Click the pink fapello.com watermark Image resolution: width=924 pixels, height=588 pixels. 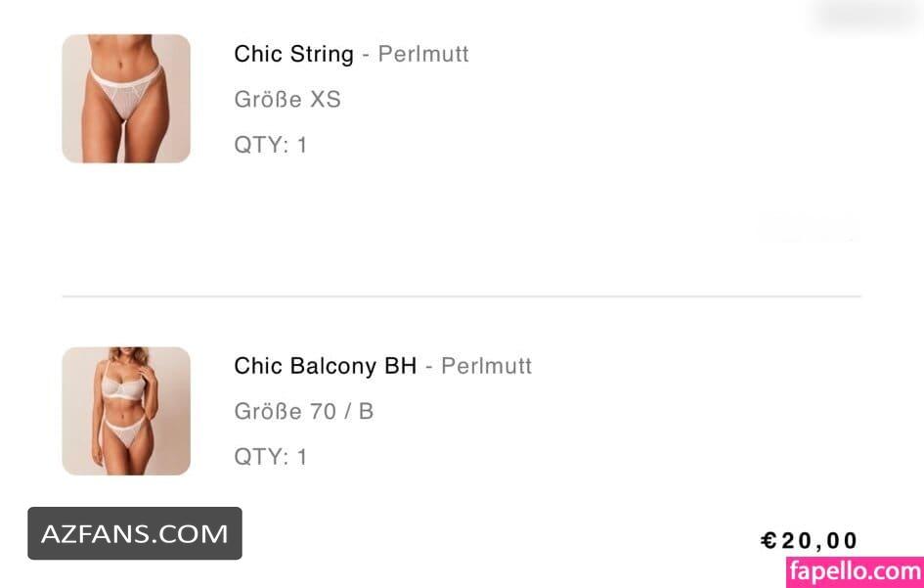tap(855, 571)
